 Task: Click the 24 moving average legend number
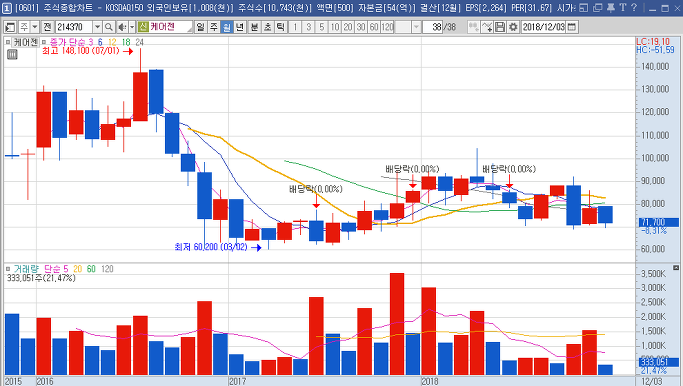(139, 42)
